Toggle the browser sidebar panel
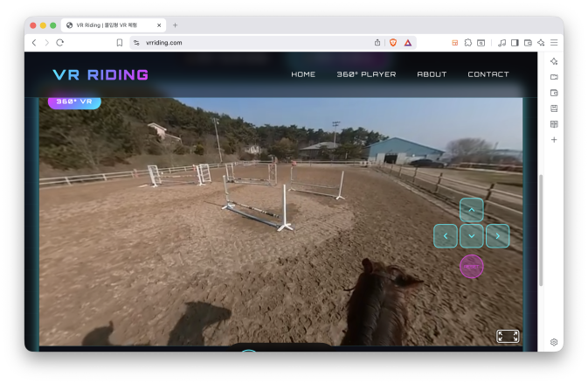Screen dimensions: 588x384 click(515, 42)
